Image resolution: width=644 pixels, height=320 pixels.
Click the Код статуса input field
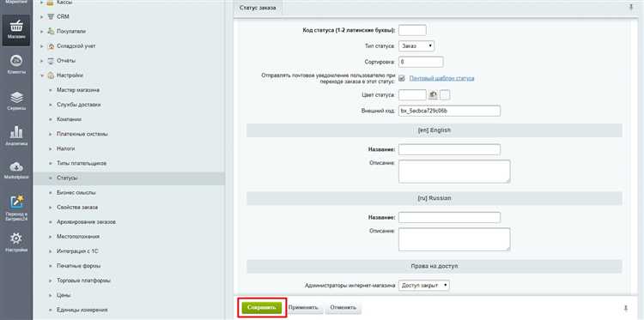[x=412, y=30]
